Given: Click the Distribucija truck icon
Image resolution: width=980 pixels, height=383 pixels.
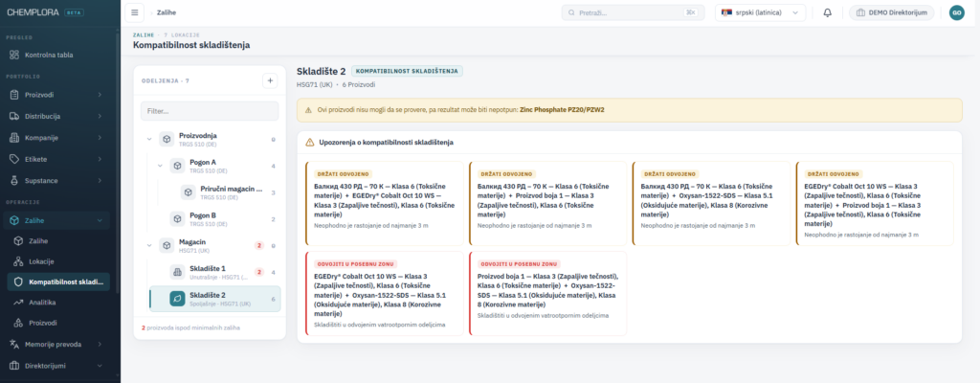Looking at the screenshot, I should tap(14, 117).
